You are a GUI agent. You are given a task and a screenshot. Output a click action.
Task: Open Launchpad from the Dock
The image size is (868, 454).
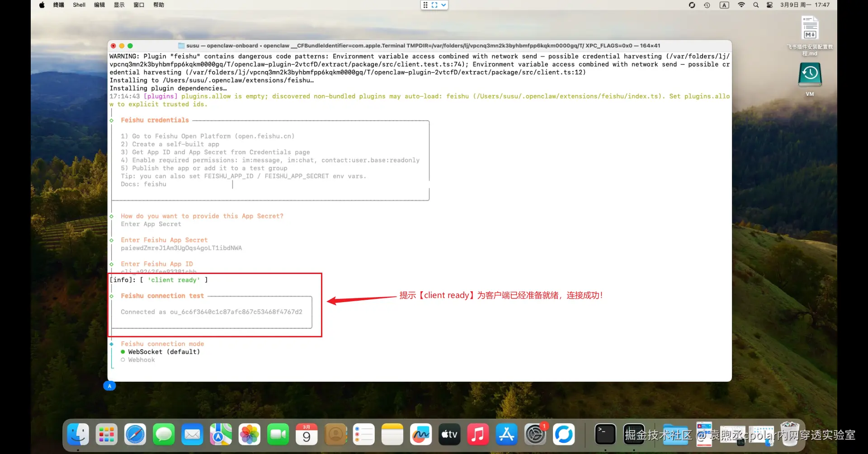(107, 435)
